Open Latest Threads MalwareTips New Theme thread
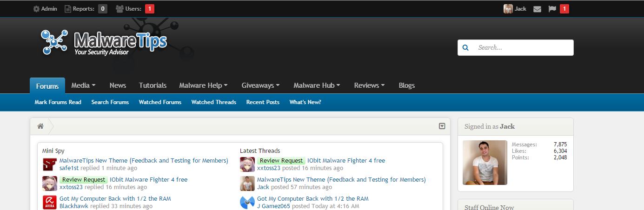Screen dimensions: 644x210 coord(341,180)
